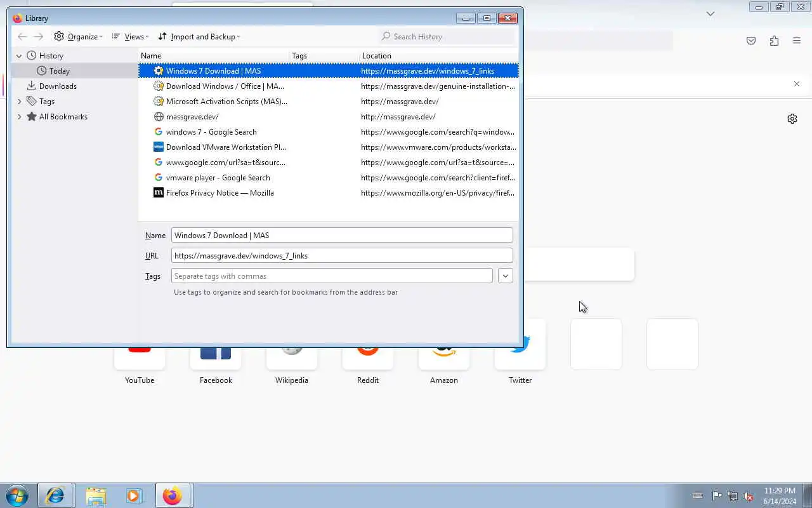Collapse the History tree node

19,56
